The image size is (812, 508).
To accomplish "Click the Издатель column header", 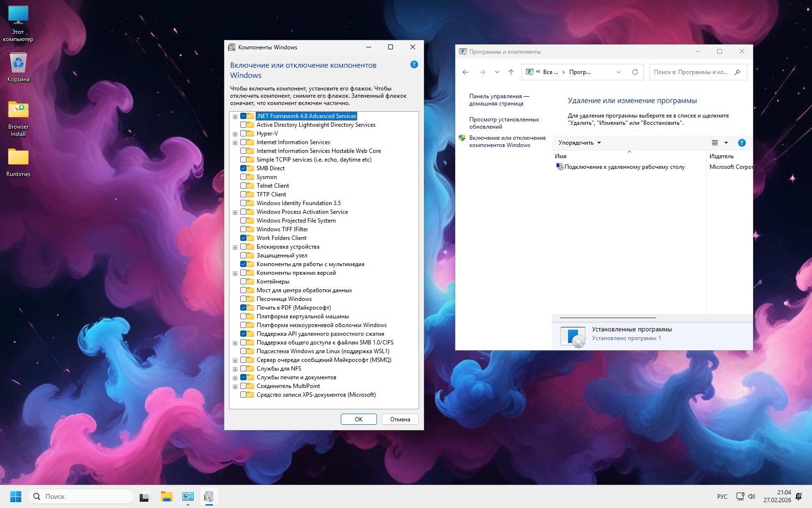I will (x=721, y=156).
